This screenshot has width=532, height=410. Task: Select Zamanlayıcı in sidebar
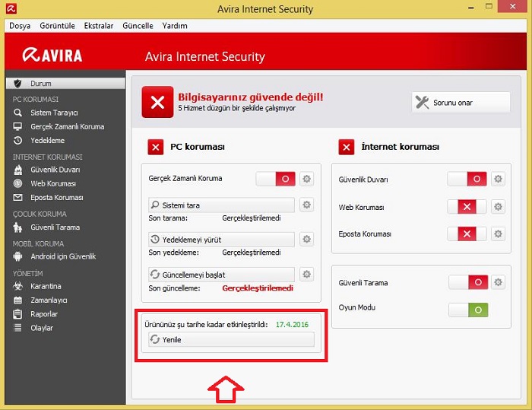[x=49, y=300]
